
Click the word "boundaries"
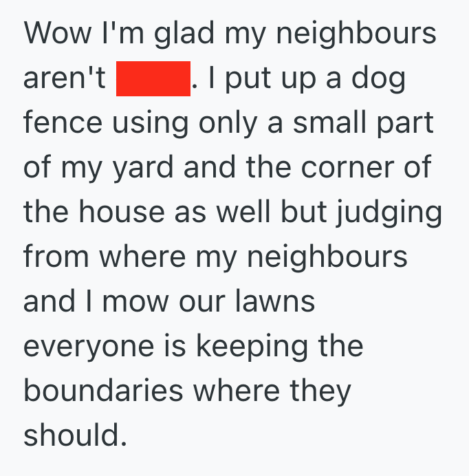click(x=102, y=391)
